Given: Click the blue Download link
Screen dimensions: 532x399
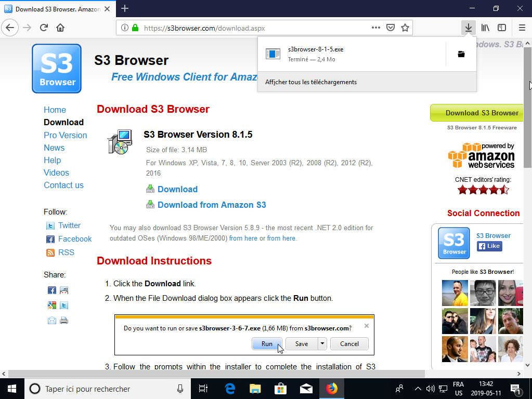Looking at the screenshot, I should tap(177, 189).
